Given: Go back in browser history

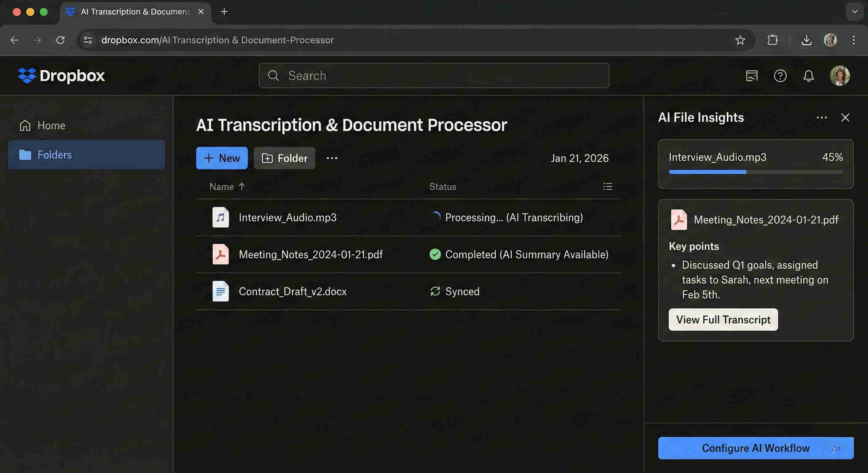Looking at the screenshot, I should (14, 40).
